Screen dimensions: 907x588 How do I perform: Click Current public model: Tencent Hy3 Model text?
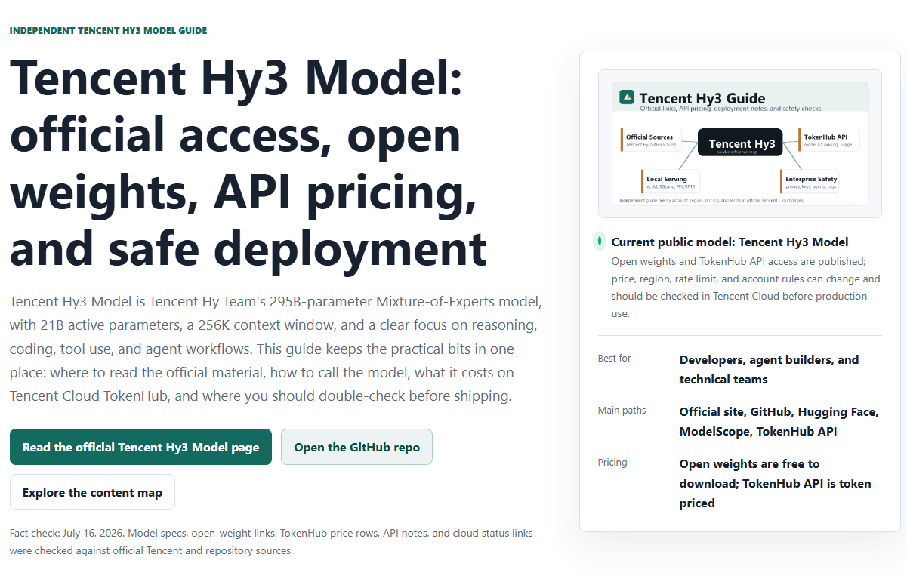click(730, 242)
